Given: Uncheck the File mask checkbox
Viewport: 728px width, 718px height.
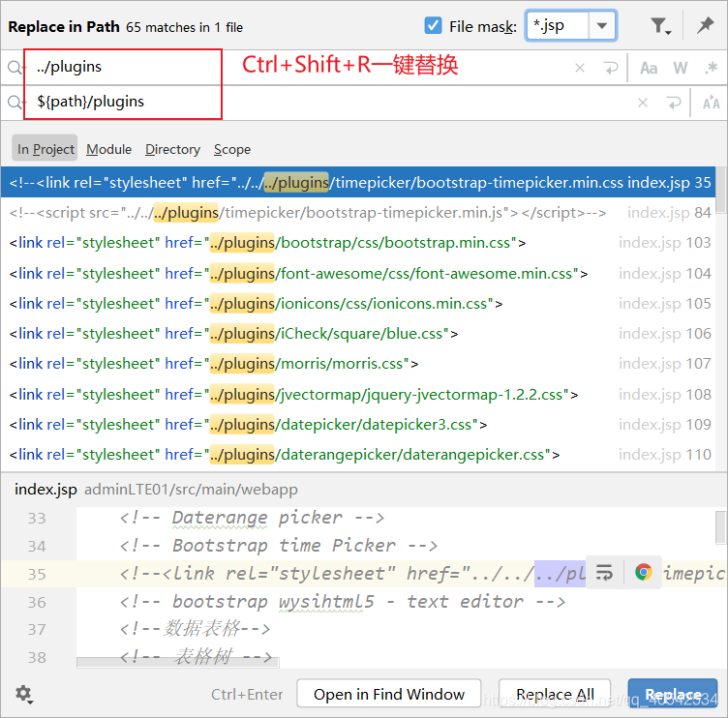Looking at the screenshot, I should click(433, 25).
